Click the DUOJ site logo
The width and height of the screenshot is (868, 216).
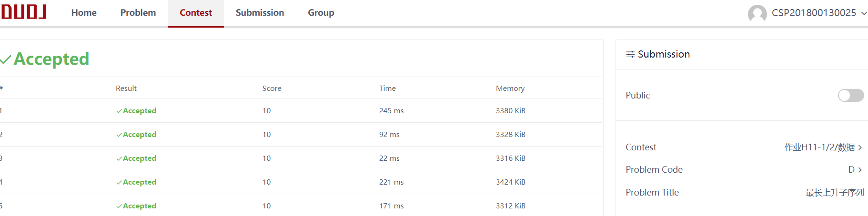pyautogui.click(x=24, y=12)
